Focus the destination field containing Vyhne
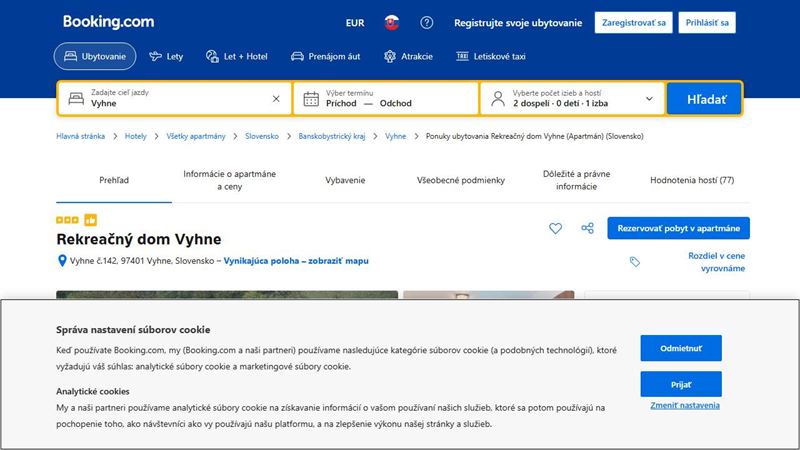Image resolution: width=800 pixels, height=450 pixels. [x=175, y=98]
